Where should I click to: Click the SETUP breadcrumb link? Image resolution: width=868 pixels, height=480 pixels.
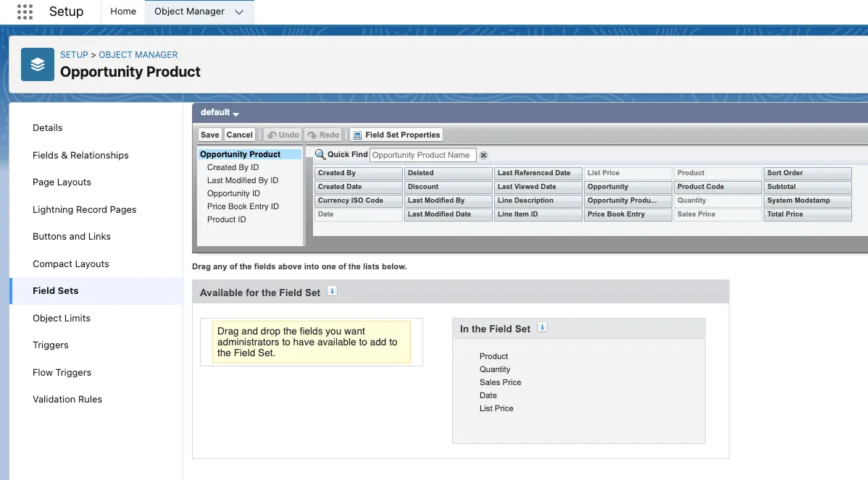pyautogui.click(x=74, y=55)
